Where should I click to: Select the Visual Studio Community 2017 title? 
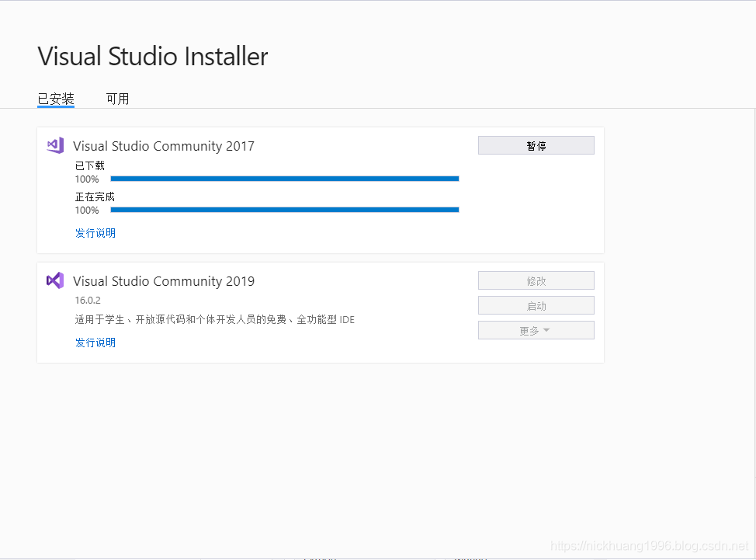point(164,146)
